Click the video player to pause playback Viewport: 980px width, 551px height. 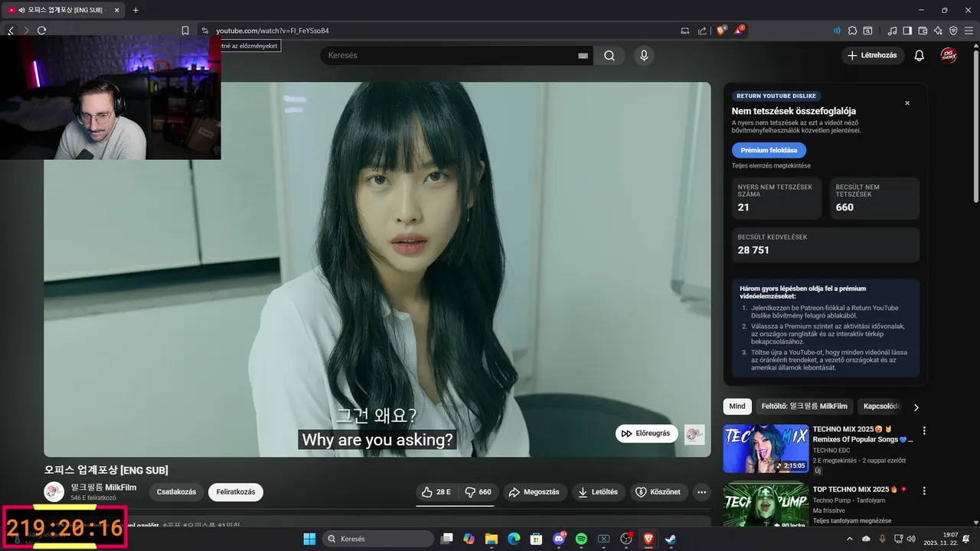point(377,269)
